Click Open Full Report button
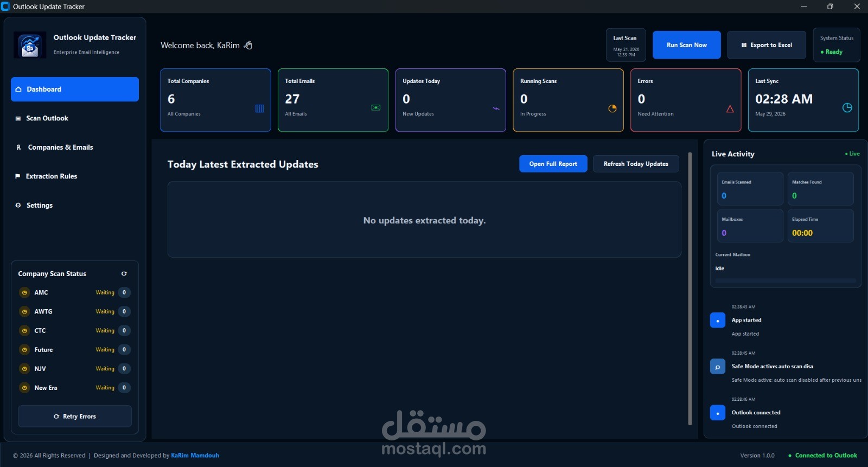Screen dimensions: 868x467 (553, 164)
